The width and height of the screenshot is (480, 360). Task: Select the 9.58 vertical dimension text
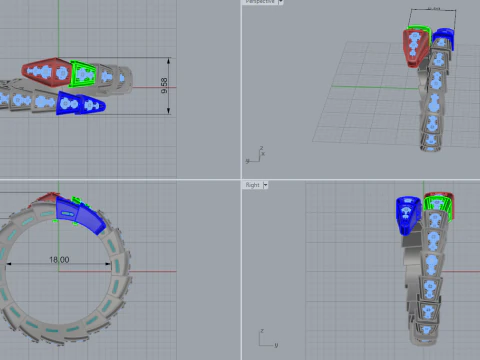coord(164,85)
